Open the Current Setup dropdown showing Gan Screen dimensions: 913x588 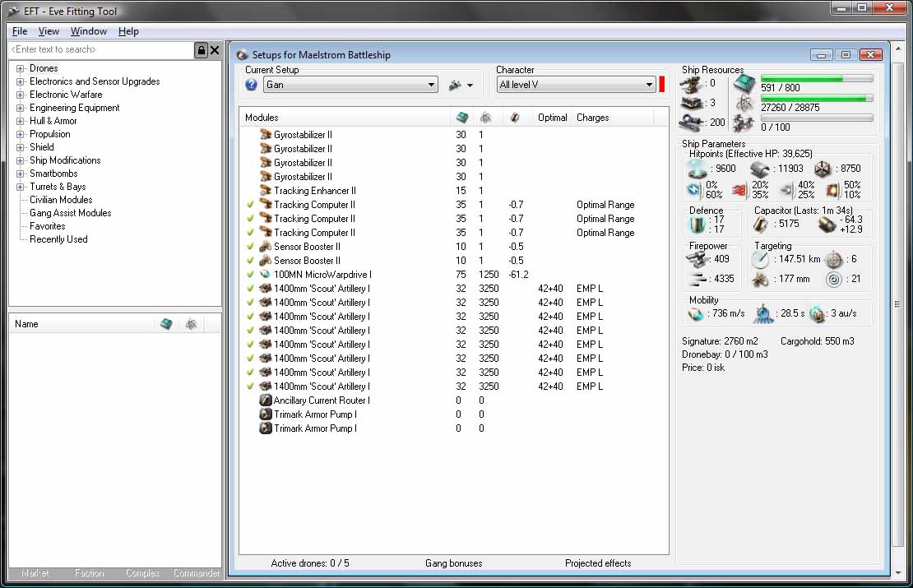[x=351, y=85]
